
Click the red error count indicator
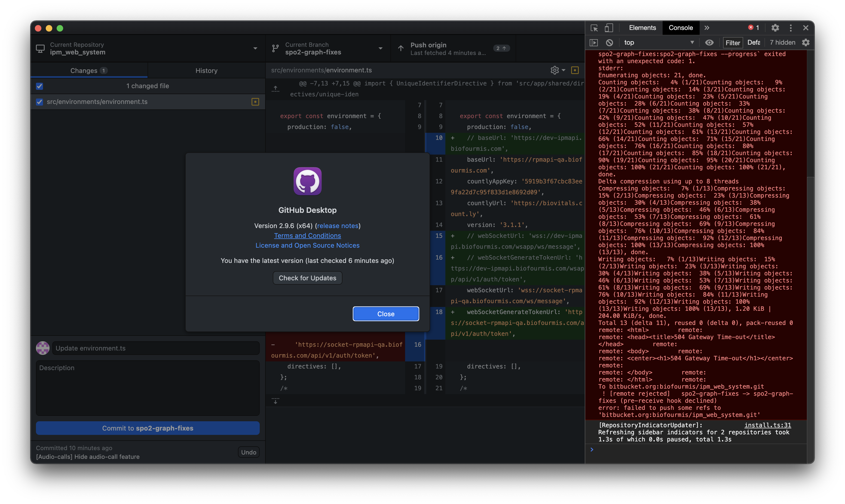(x=753, y=27)
